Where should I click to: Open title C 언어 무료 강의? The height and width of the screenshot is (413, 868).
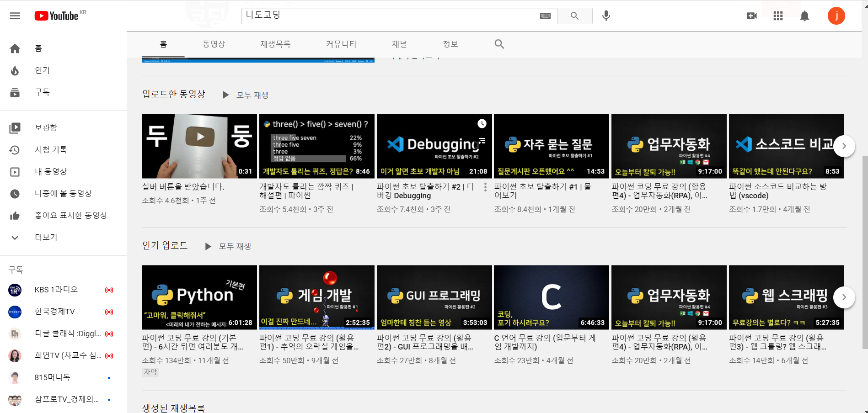click(545, 342)
